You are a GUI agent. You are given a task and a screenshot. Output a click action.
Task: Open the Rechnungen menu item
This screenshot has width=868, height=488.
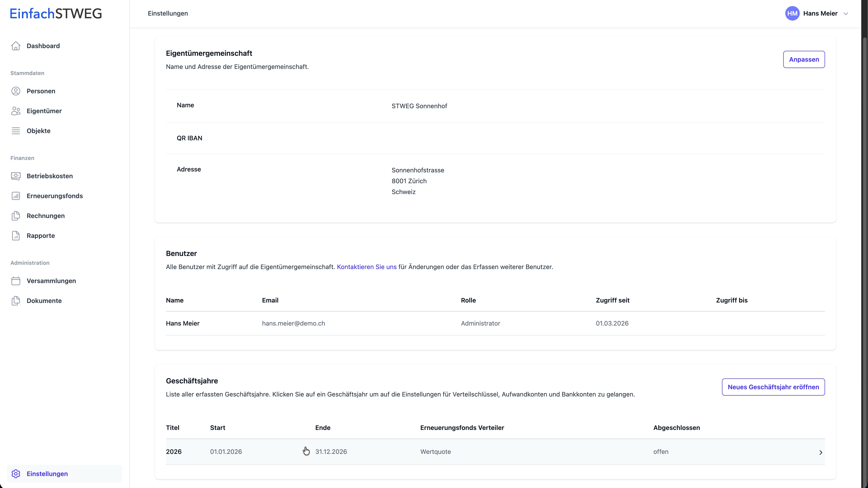coord(45,216)
